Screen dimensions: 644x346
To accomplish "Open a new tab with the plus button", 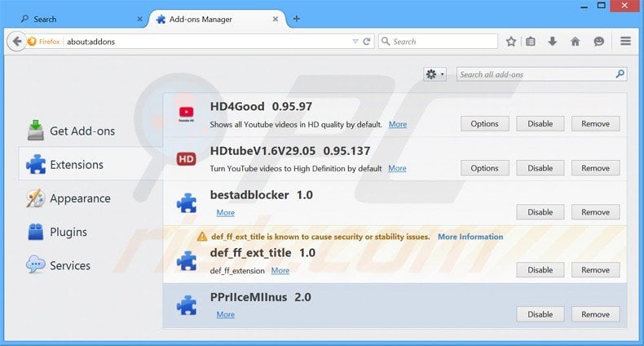I will click(297, 19).
